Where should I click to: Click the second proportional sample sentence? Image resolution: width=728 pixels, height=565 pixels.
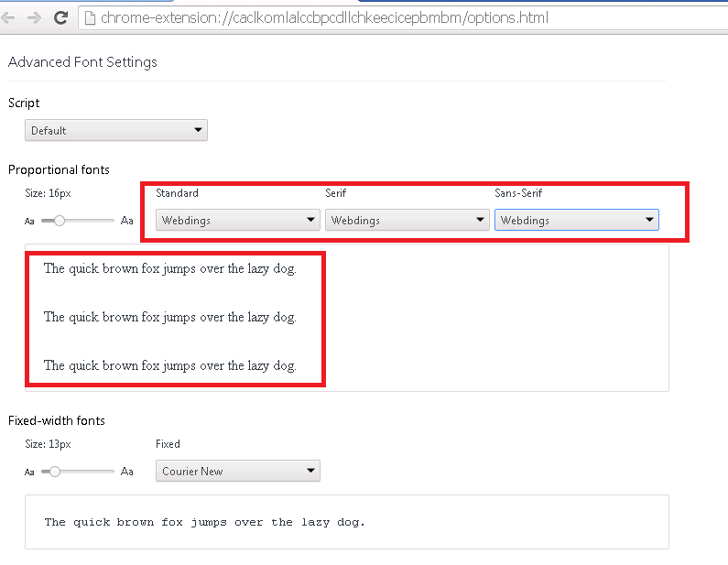pyautogui.click(x=170, y=318)
